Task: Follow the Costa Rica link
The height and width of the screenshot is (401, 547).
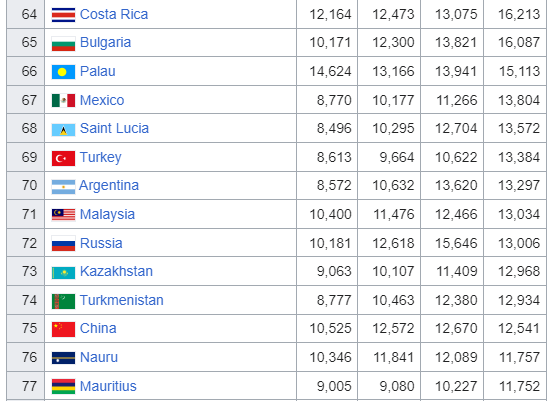Action: pos(114,14)
